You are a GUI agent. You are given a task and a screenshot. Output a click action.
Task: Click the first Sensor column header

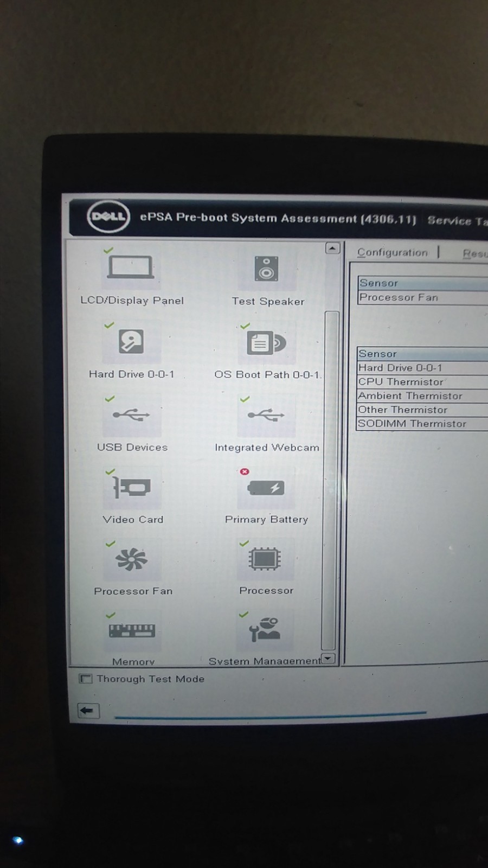[423, 283]
